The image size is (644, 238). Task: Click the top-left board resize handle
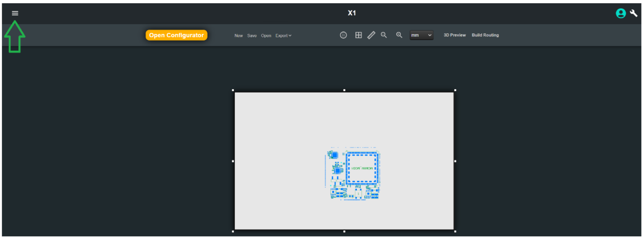coord(233,90)
